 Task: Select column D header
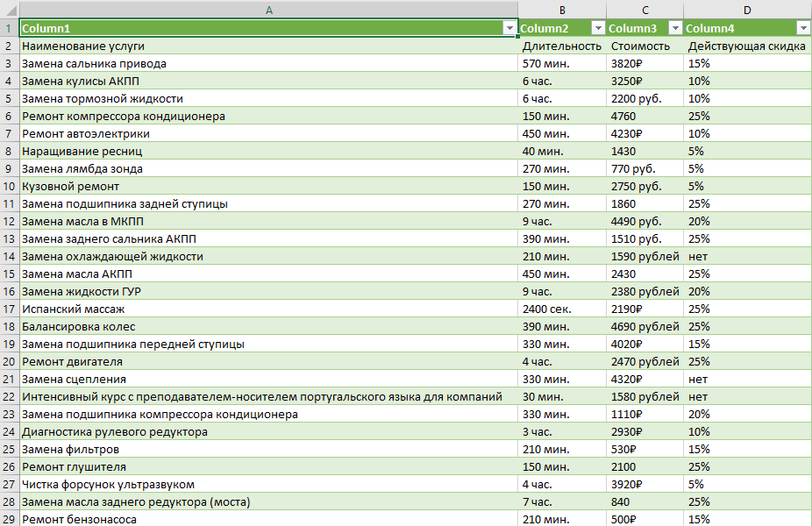coord(747,10)
